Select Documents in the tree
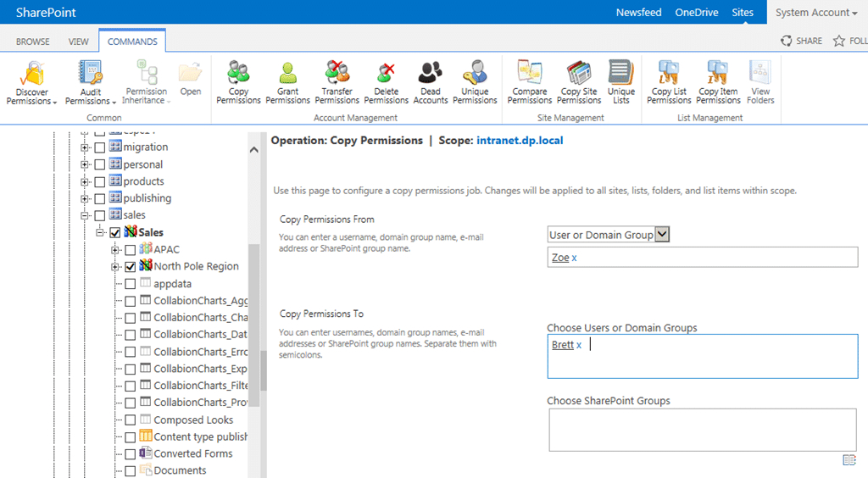Screen dimensions: 868x478 [x=180, y=470]
